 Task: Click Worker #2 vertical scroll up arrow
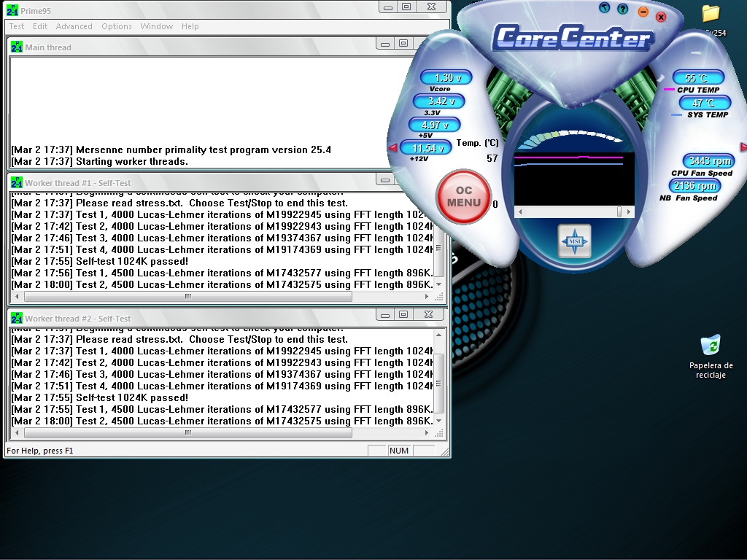(438, 335)
